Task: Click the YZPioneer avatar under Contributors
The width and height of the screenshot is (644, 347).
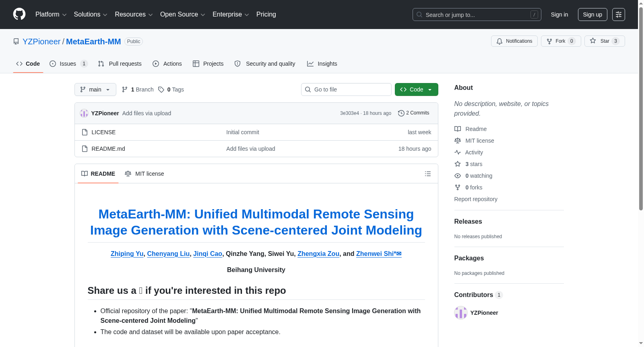Action: pos(461,313)
